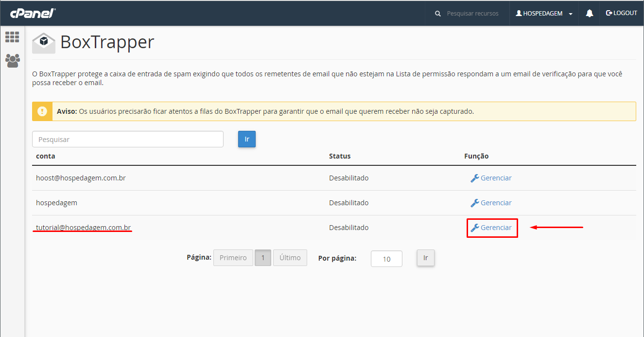Screen dimensions: 644x337
Task: Click the wrench icon for hospedagem account
Action: (475, 203)
